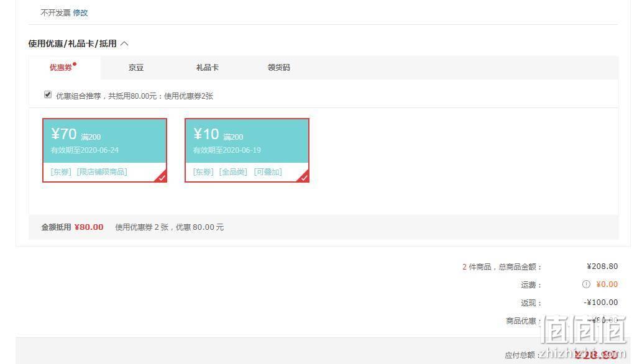The image size is (632, 364).
Task: Open the 京豆 tab
Action: coord(136,68)
